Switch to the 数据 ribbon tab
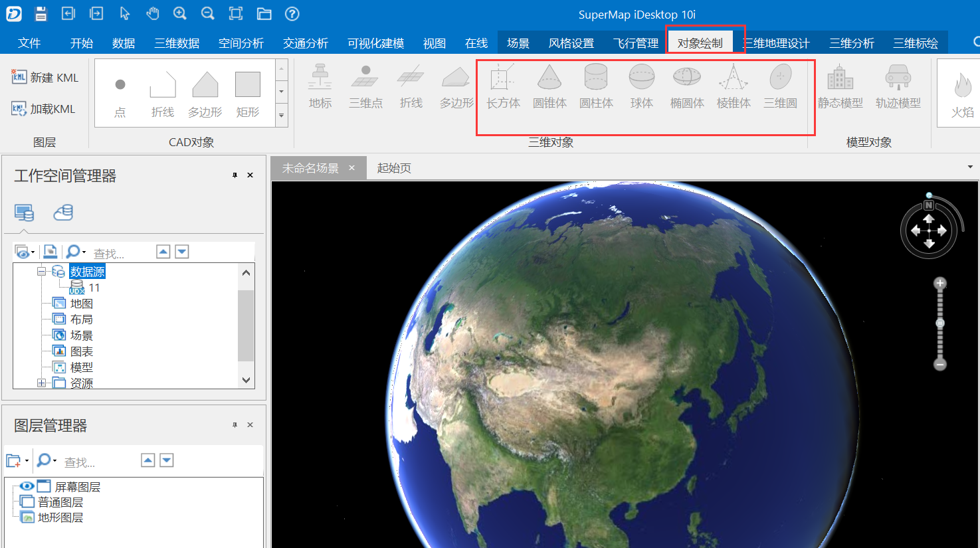This screenshot has height=548, width=980. [x=124, y=43]
